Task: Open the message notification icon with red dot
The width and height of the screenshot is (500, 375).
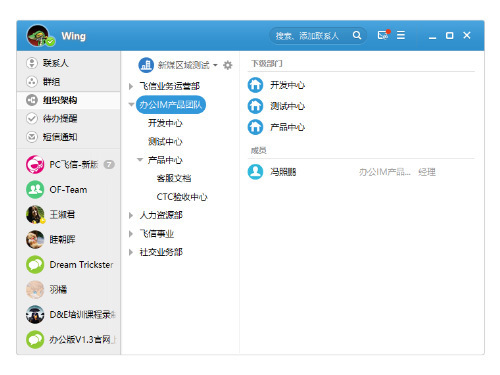Action: coord(383,35)
